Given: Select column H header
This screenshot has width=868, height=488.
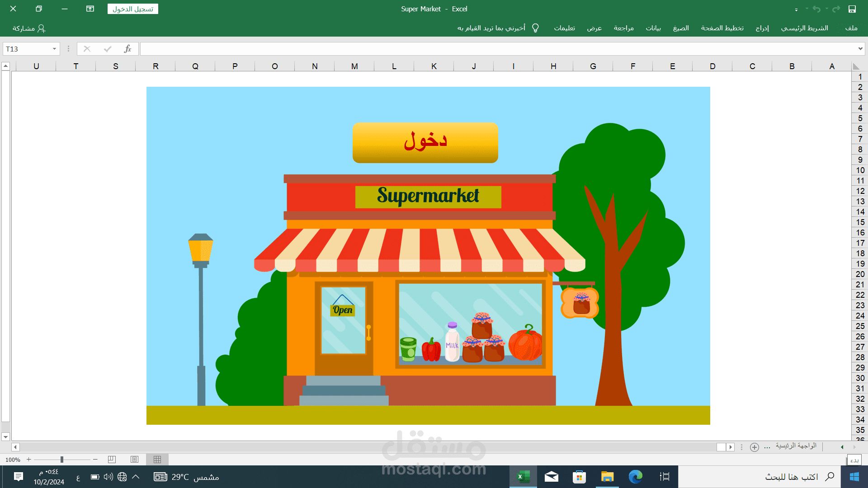Looking at the screenshot, I should (553, 66).
